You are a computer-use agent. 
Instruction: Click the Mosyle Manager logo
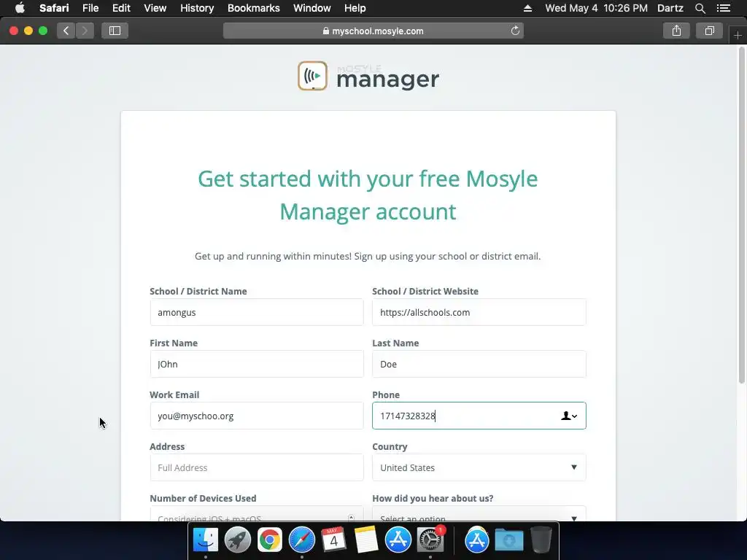[x=368, y=76]
